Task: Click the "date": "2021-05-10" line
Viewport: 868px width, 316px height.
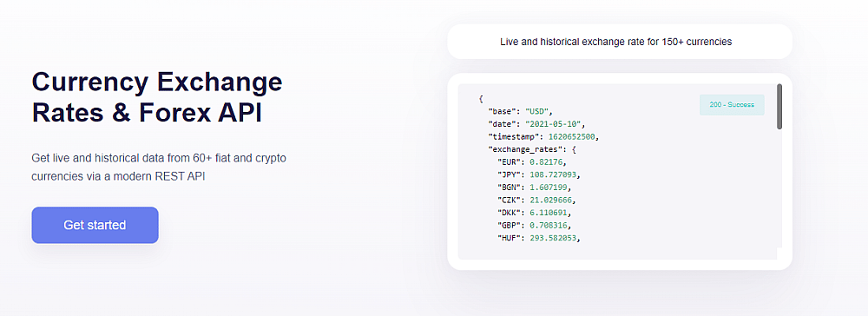Action: pyautogui.click(x=536, y=123)
